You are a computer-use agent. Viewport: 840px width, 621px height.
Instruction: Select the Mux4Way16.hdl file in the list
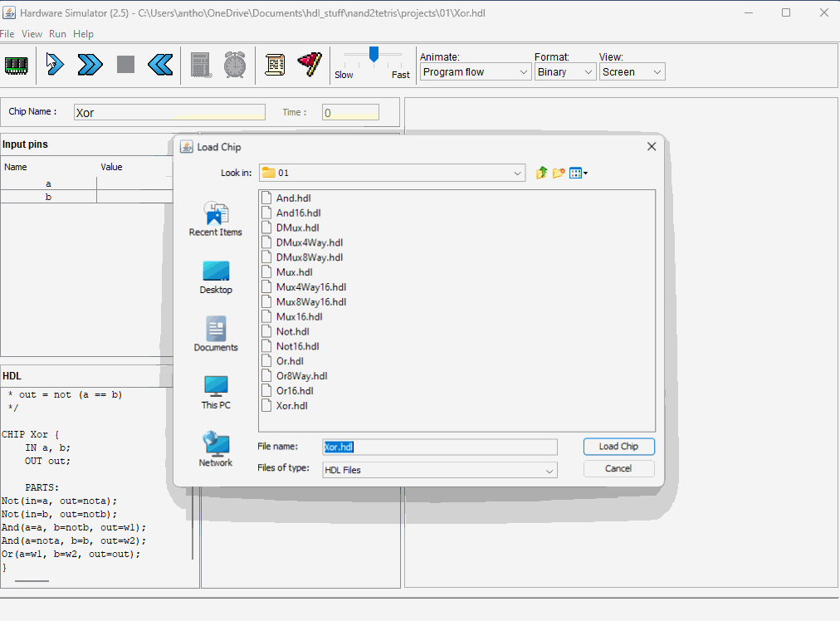[310, 287]
